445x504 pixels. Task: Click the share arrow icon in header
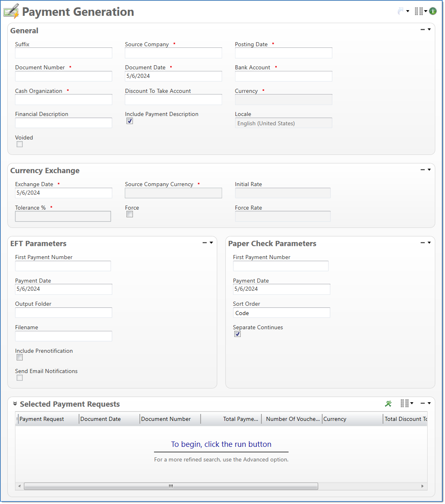pos(401,11)
